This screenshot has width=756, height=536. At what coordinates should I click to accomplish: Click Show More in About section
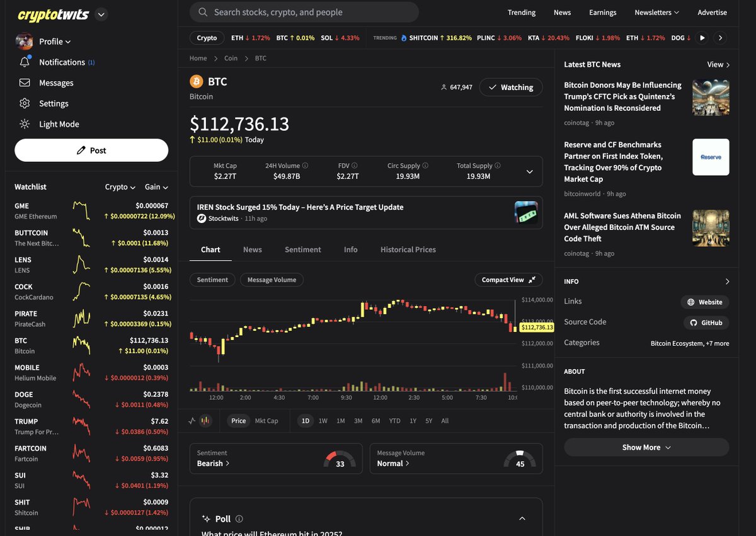[x=646, y=447]
